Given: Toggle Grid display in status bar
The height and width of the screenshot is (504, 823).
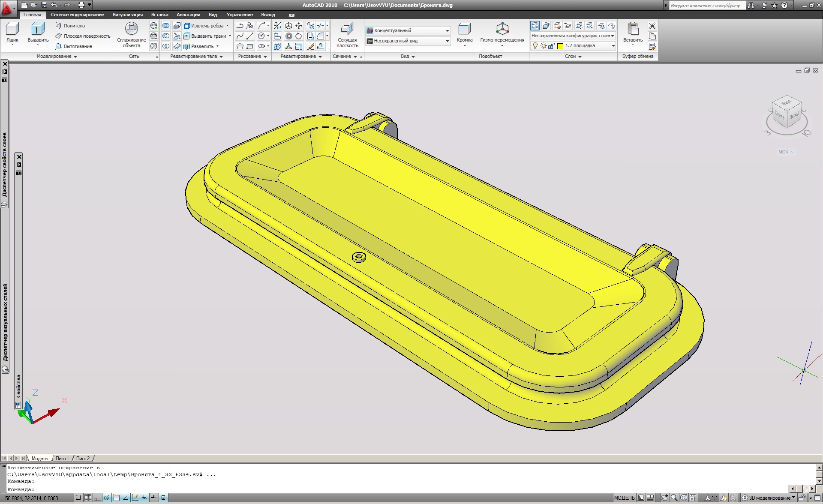Looking at the screenshot, I should 88,498.
